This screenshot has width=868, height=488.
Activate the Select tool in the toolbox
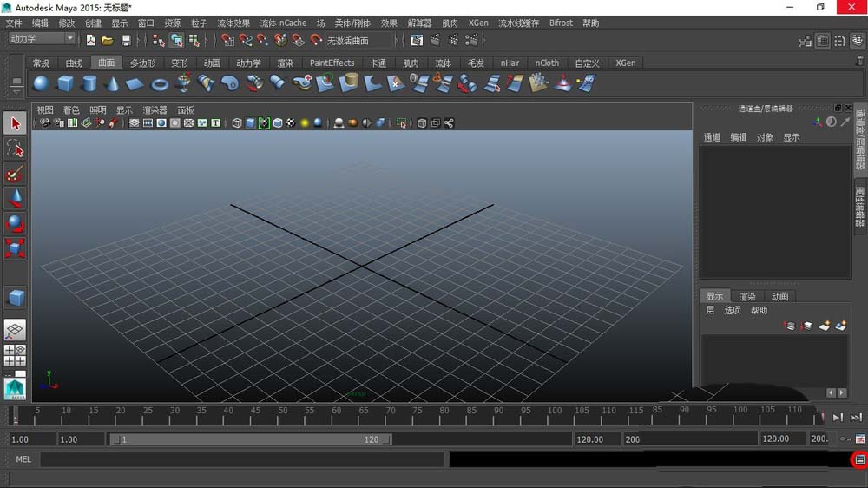click(16, 123)
